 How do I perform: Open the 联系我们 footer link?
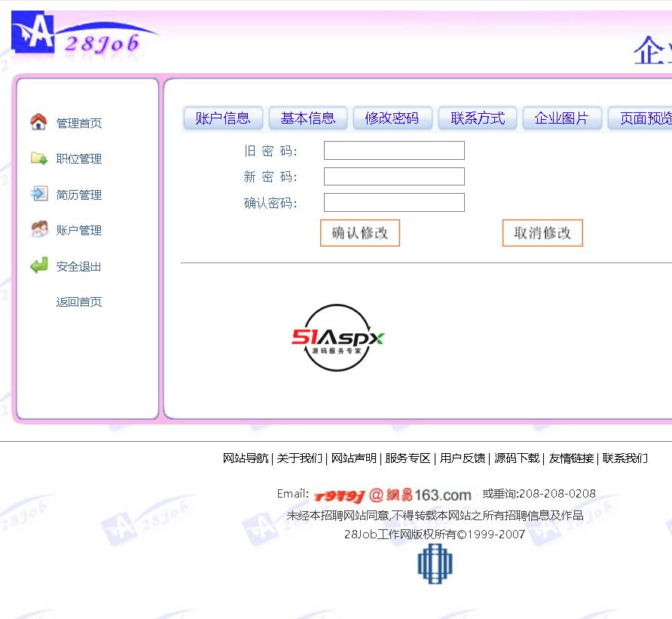point(625,458)
